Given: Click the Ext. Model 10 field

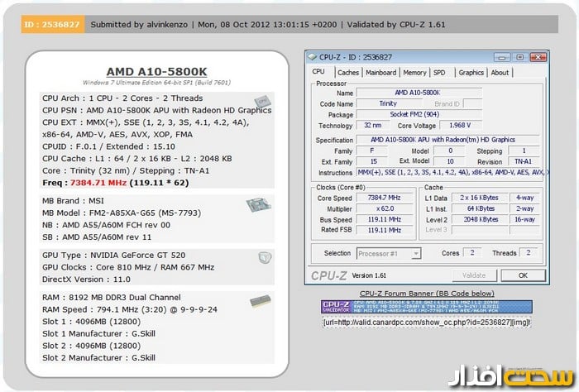Looking at the screenshot, I should point(450,161).
